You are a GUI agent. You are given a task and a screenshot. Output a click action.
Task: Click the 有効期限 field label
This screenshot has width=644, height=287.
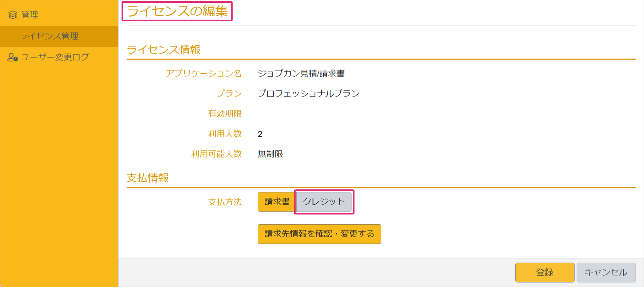[x=225, y=114]
